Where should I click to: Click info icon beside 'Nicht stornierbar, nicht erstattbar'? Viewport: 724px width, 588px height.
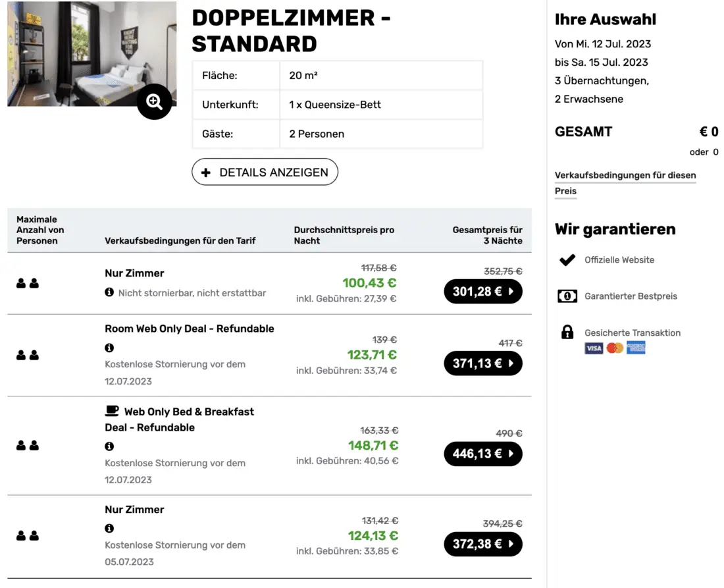(x=109, y=292)
